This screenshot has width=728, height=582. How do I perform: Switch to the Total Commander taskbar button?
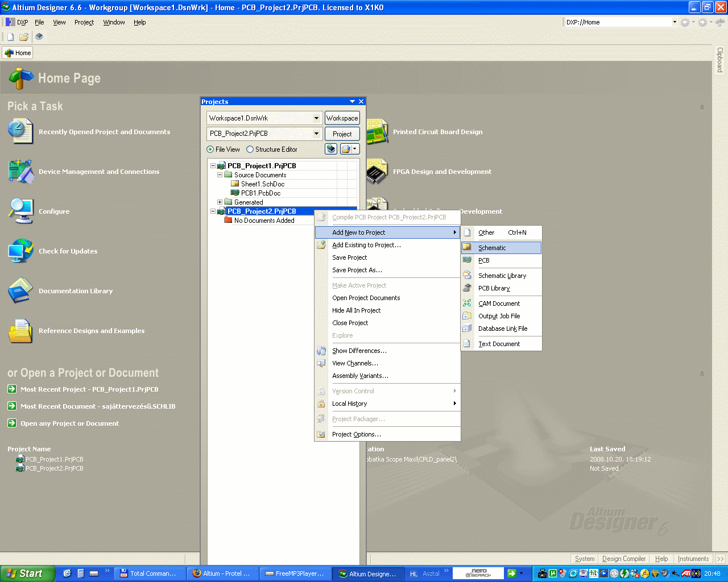tap(150, 573)
